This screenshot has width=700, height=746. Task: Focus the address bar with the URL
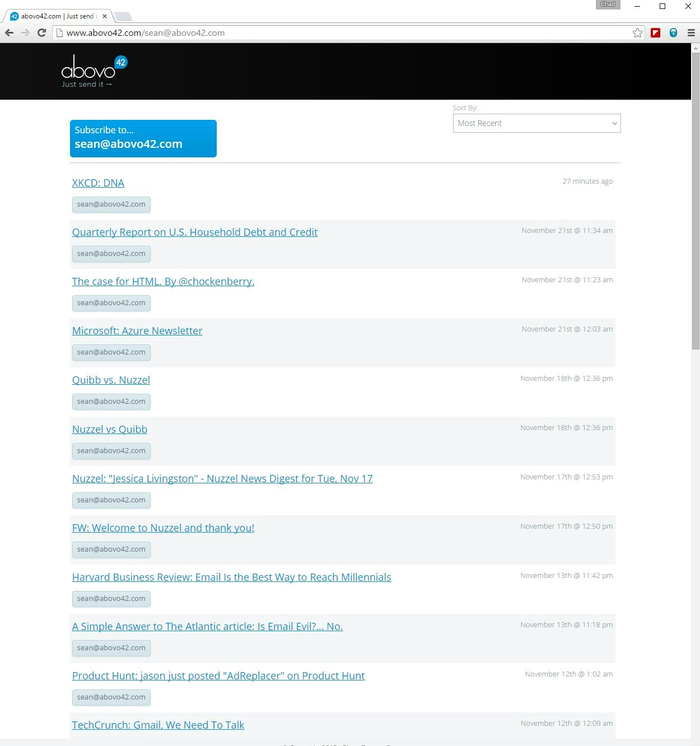(x=347, y=33)
